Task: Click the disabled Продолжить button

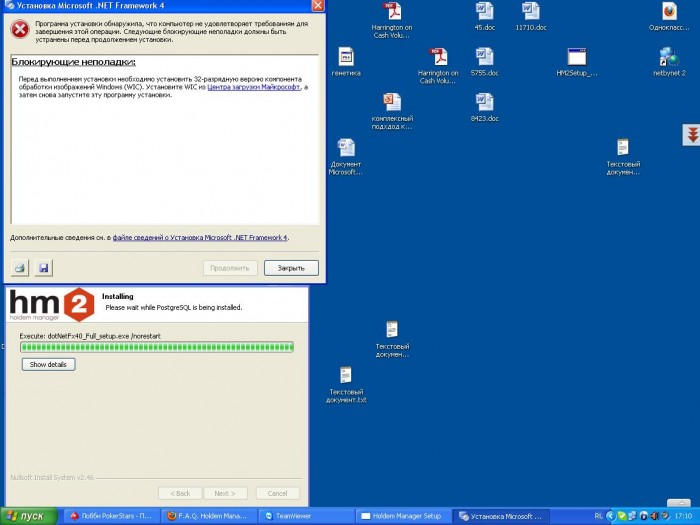Action: pyautogui.click(x=229, y=268)
